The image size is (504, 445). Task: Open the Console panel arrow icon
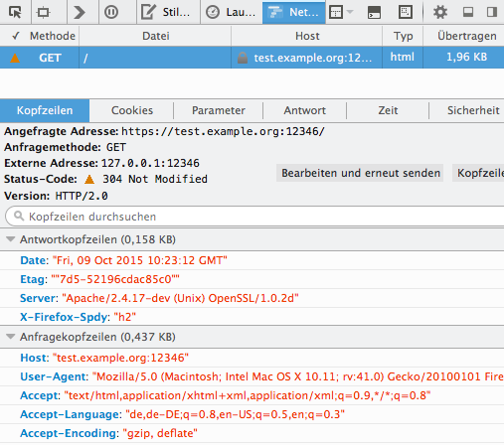(80, 12)
